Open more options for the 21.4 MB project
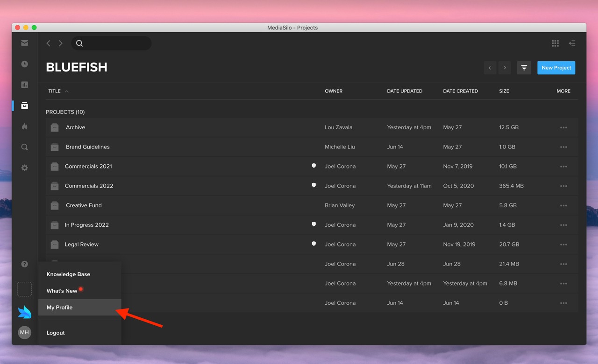Screen dimensions: 598x364 pyautogui.click(x=563, y=264)
